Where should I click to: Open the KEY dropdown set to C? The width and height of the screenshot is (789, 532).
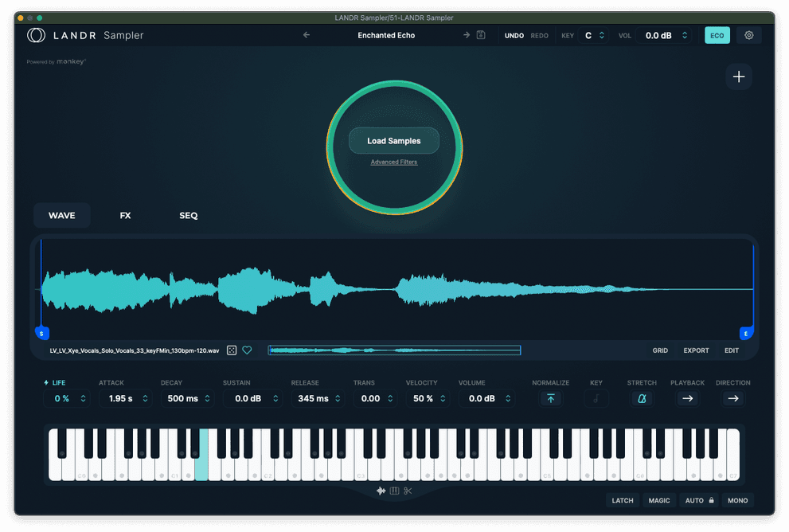click(x=594, y=35)
